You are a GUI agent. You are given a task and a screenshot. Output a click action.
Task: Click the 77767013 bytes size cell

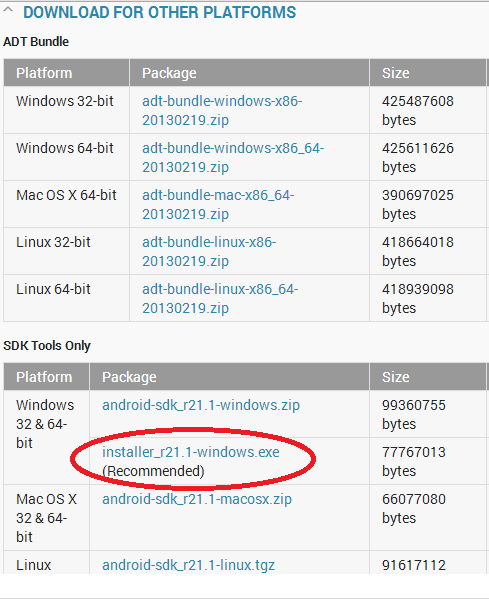click(428, 461)
